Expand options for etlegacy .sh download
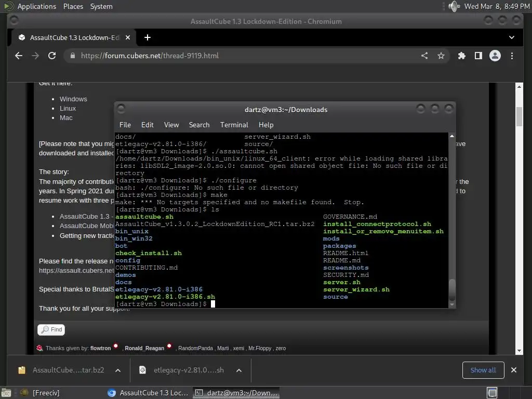This screenshot has height=399, width=532. click(x=239, y=370)
